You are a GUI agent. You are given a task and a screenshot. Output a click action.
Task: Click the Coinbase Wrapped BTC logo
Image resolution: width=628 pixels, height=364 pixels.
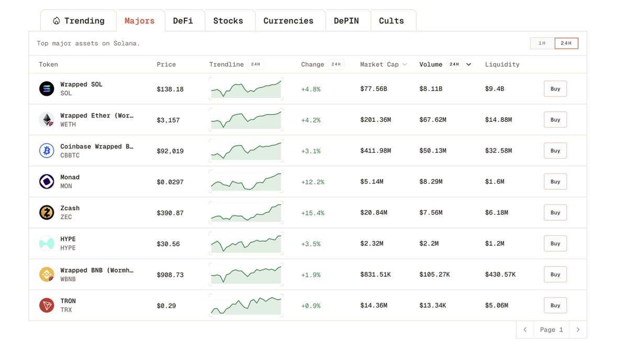(47, 151)
